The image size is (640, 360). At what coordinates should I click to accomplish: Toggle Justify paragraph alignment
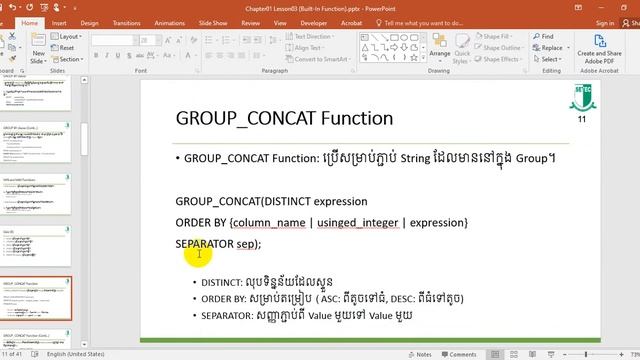point(242,55)
